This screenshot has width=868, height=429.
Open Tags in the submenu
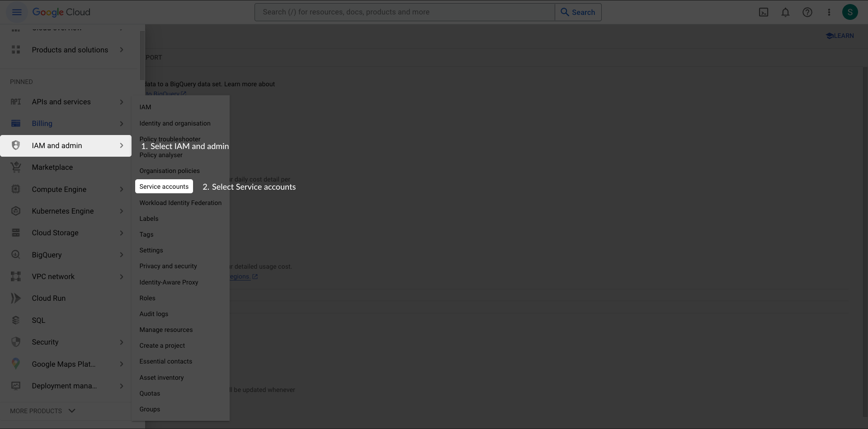146,234
